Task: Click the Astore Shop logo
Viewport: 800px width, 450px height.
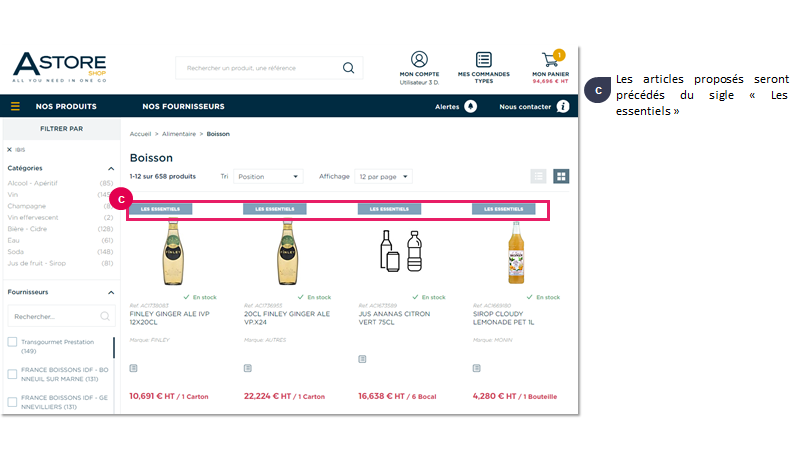Action: (x=60, y=67)
